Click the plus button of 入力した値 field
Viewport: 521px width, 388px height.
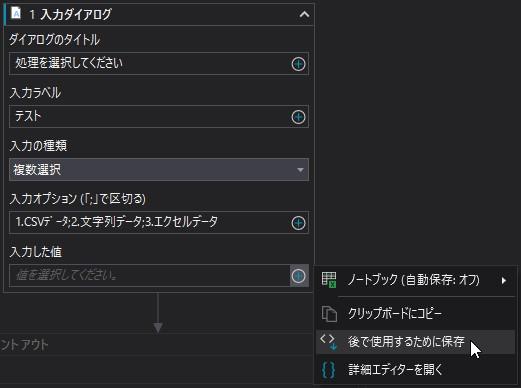click(299, 276)
